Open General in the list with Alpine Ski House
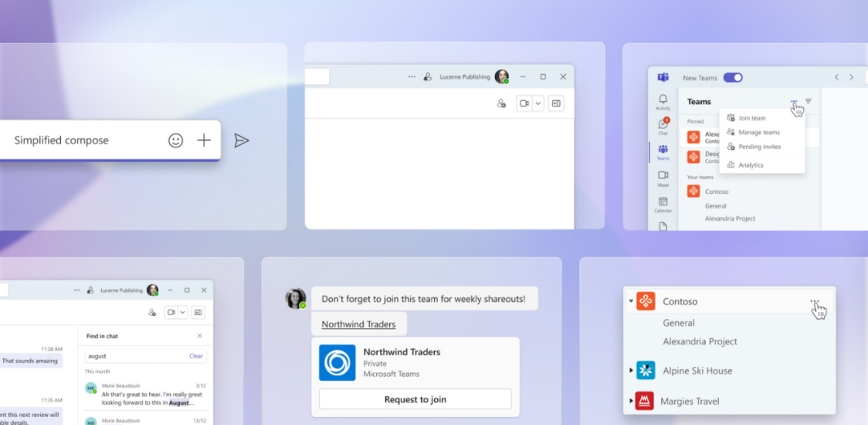 pos(678,322)
